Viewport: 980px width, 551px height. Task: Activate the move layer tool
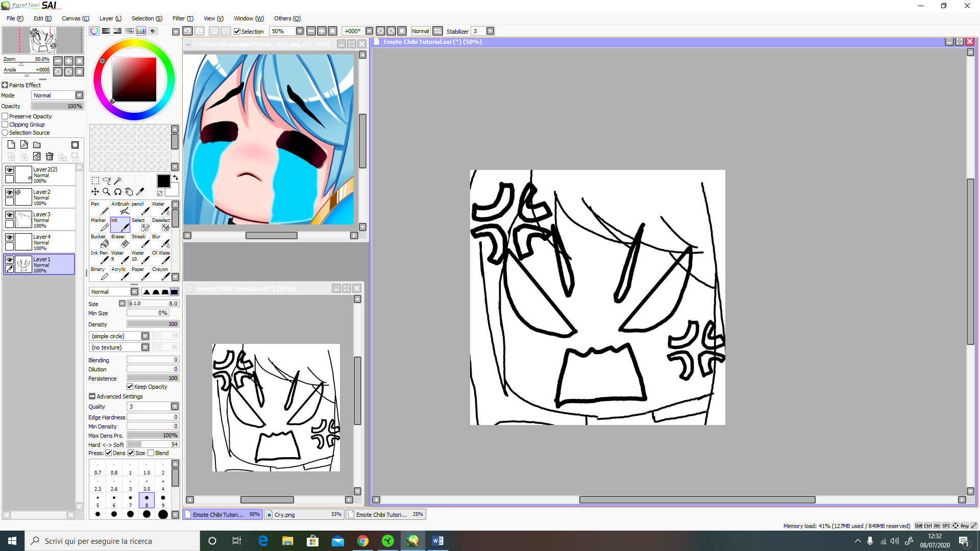coord(95,192)
